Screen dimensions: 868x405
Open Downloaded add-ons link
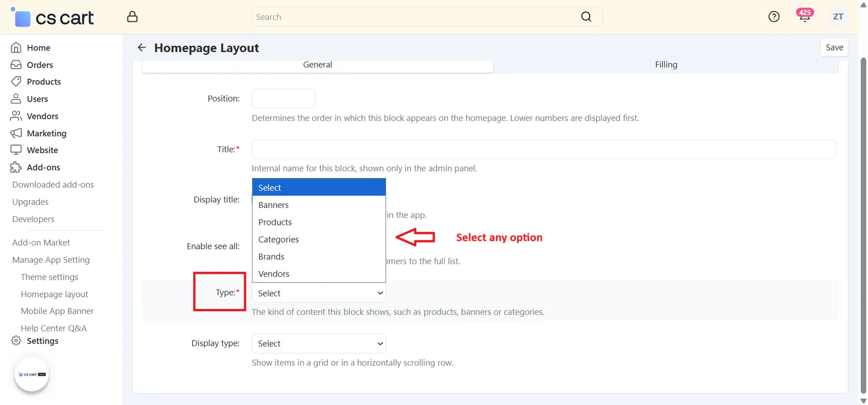(53, 185)
